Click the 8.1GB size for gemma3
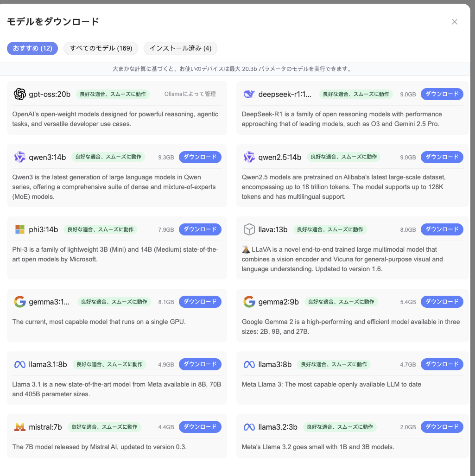 [x=166, y=302]
